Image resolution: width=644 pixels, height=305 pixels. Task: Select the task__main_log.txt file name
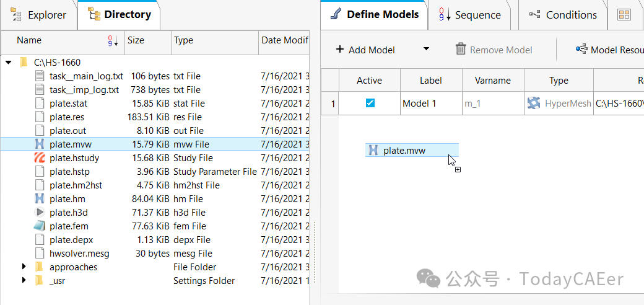pyautogui.click(x=86, y=76)
